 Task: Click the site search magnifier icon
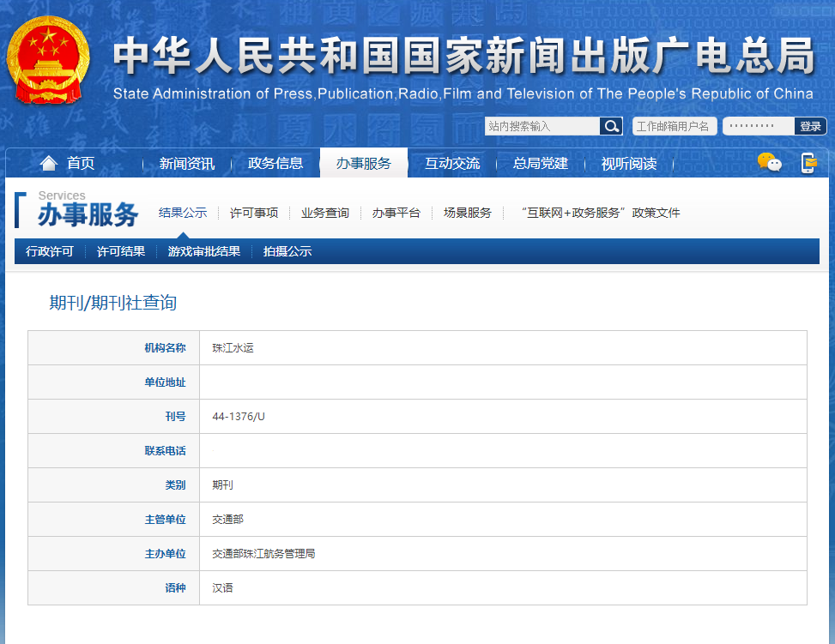pos(611,126)
